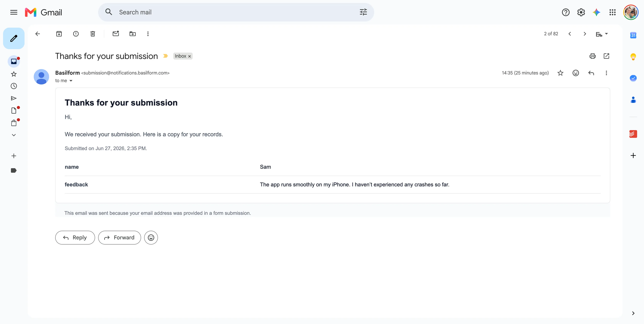Open Google Keep side panel
Viewport: 644px width, 324px height.
pos(633,57)
